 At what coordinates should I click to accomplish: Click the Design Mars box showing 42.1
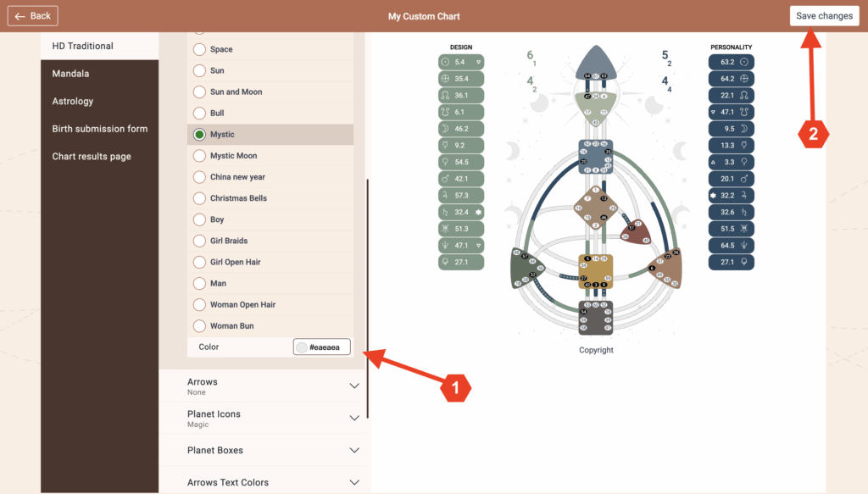461,179
